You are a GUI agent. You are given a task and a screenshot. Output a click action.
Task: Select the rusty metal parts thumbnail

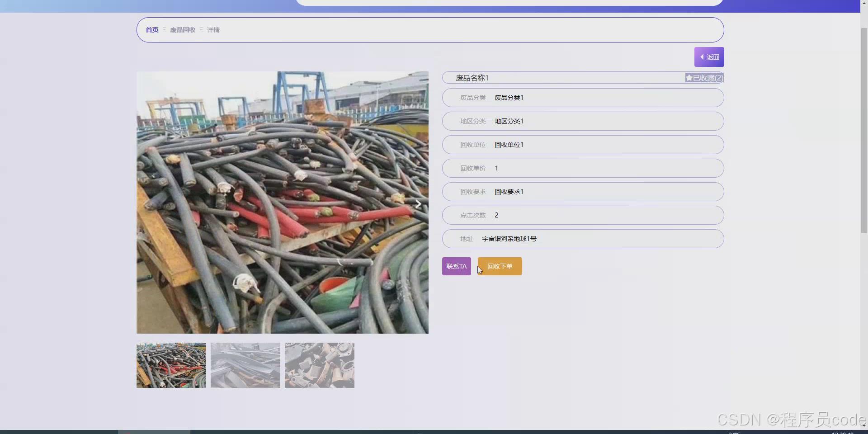pyautogui.click(x=320, y=365)
